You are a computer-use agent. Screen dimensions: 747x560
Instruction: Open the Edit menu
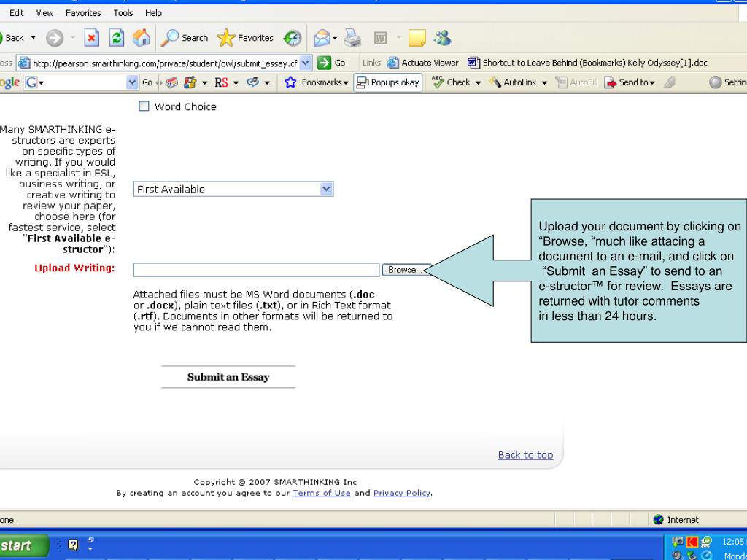tap(16, 13)
